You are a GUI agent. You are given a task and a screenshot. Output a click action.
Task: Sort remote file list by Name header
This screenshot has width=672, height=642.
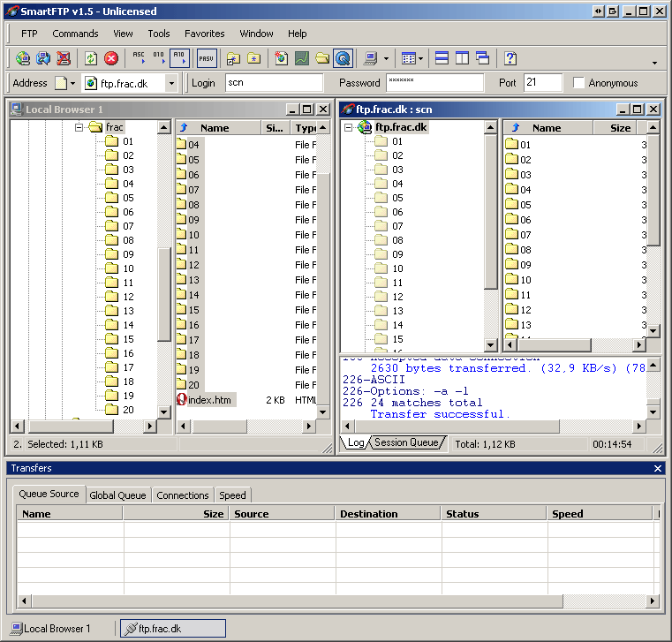point(547,128)
